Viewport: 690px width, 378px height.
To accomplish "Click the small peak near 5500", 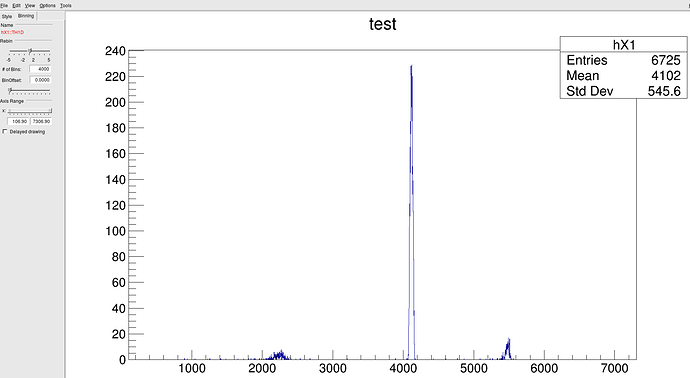I will pos(508,349).
